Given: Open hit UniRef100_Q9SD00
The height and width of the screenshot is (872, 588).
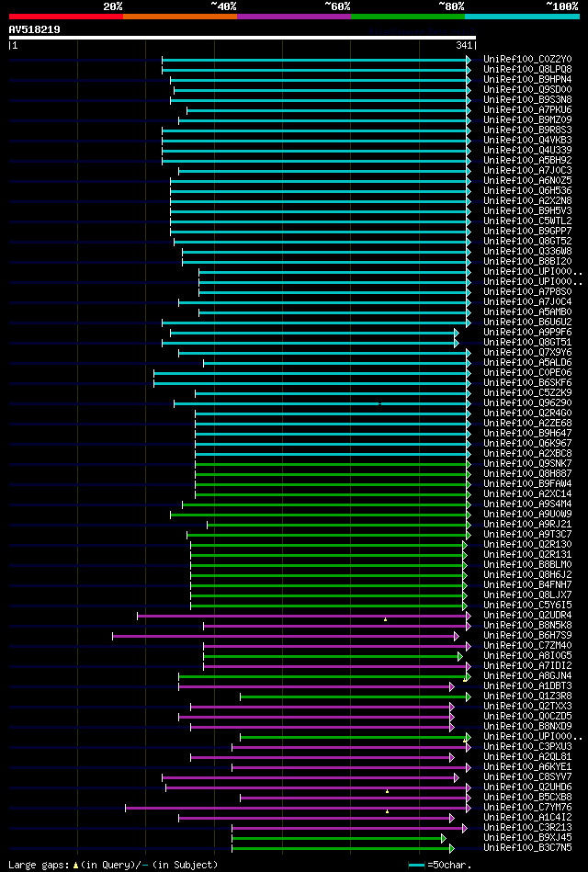Looking at the screenshot, I should [x=527, y=89].
